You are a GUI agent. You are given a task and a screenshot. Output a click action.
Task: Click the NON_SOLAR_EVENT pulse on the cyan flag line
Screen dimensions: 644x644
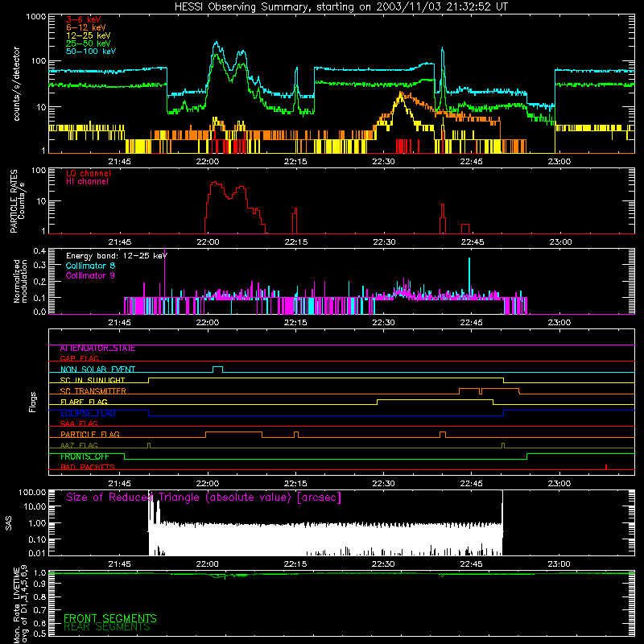[218, 369]
